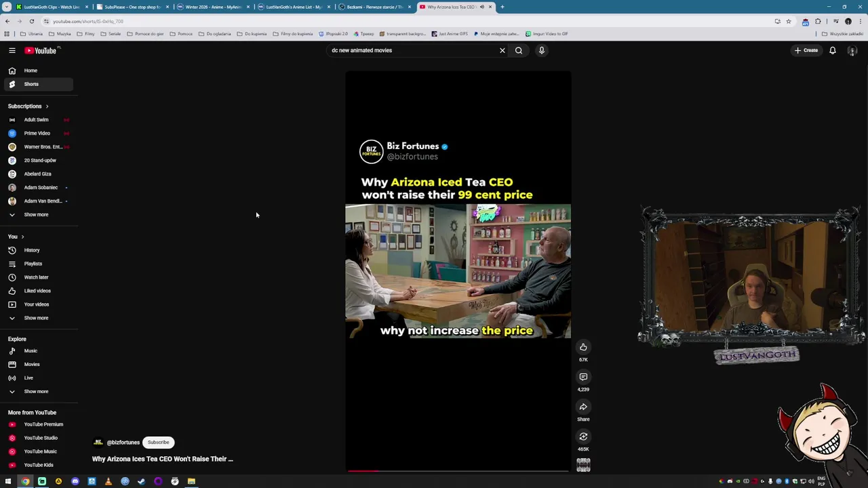Image resolution: width=868 pixels, height=488 pixels.
Task: Like this Short (thumbs up)
Action: (x=583, y=347)
